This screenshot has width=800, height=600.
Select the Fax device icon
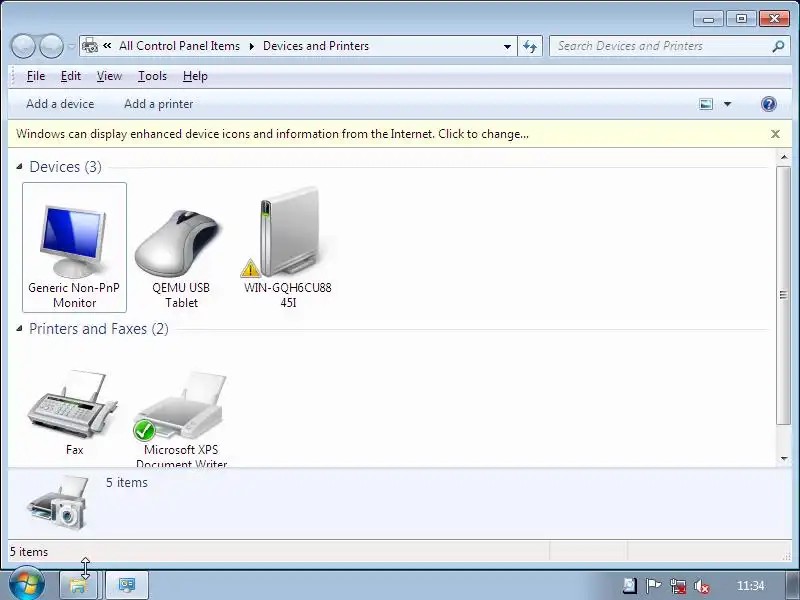coord(74,411)
